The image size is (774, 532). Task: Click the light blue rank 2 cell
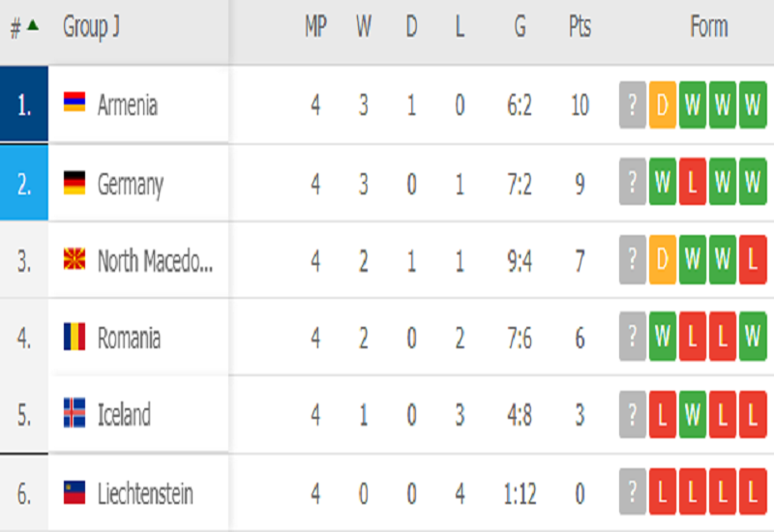pos(24,183)
